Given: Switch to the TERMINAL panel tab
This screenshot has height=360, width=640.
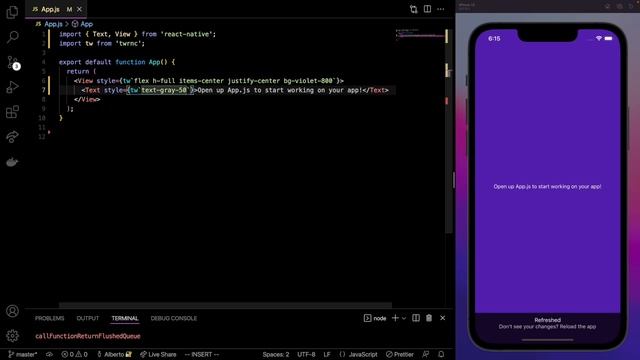Looking at the screenshot, I should [x=125, y=318].
